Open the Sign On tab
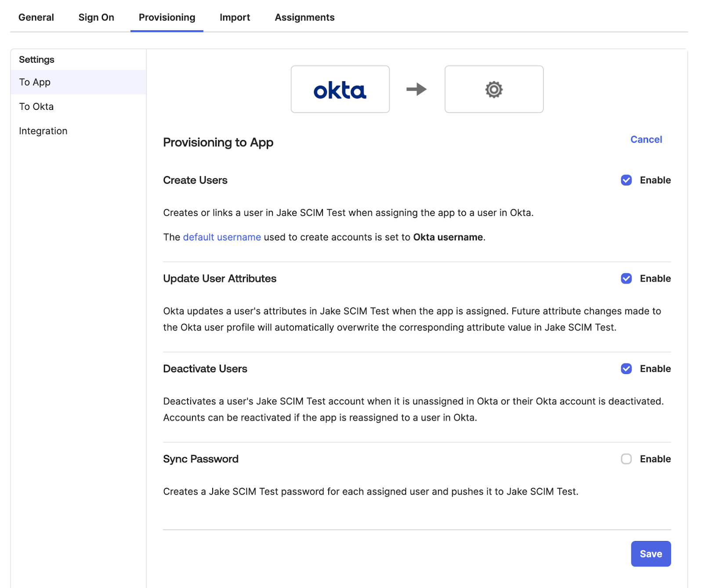The width and height of the screenshot is (703, 588). pyautogui.click(x=96, y=17)
